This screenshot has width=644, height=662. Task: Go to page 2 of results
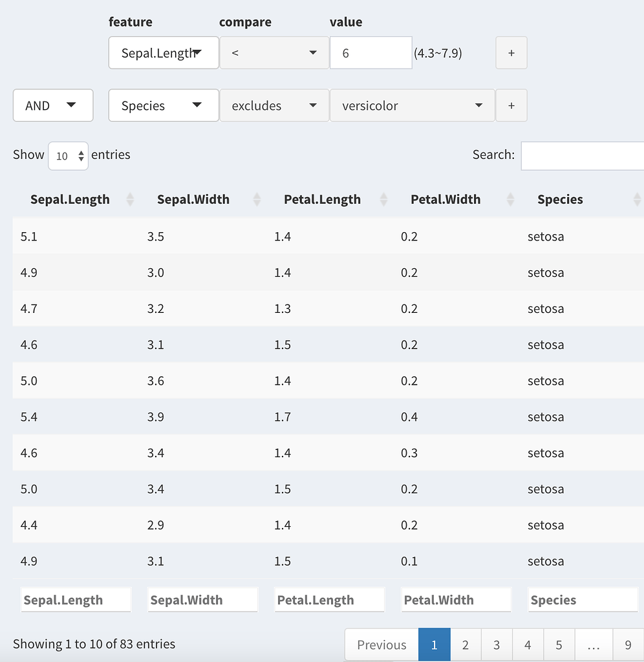pyautogui.click(x=466, y=645)
